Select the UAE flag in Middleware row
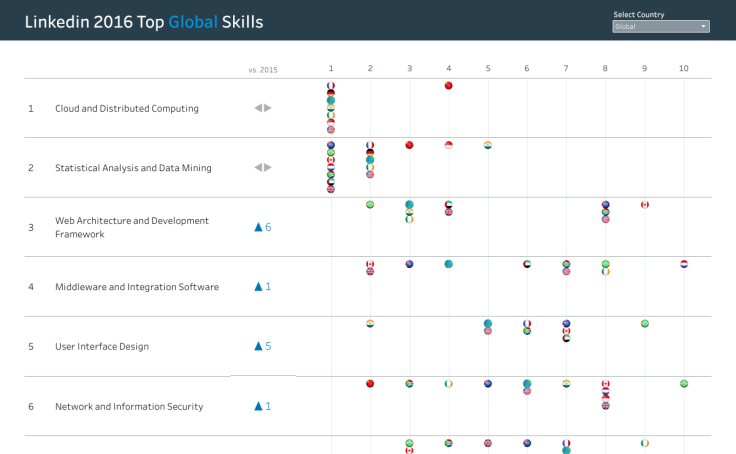The height and width of the screenshot is (454, 736). [x=526, y=264]
